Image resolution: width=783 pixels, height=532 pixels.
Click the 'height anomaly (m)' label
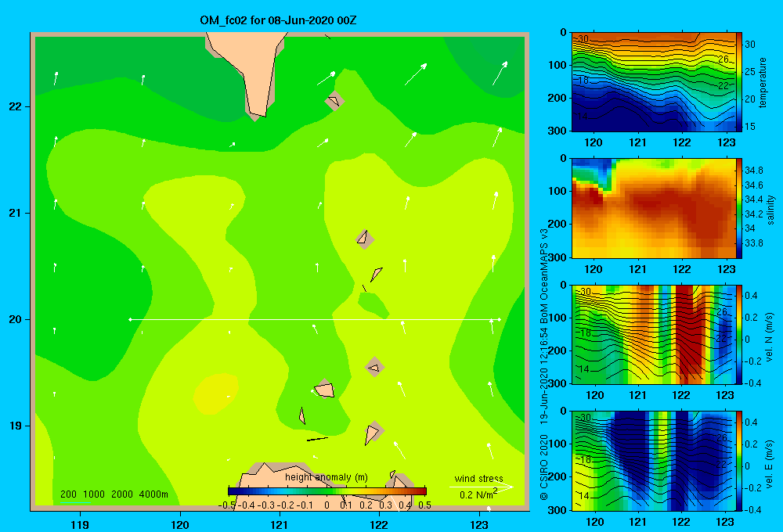(326, 477)
